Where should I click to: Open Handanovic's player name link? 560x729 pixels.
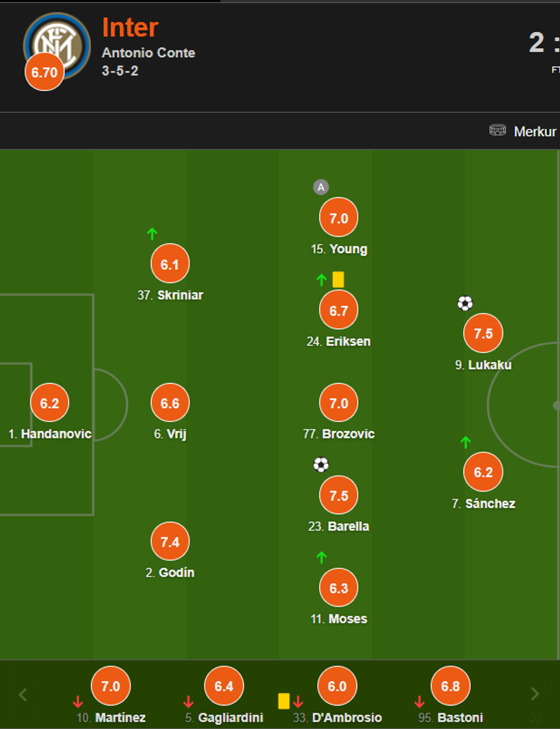55,434
